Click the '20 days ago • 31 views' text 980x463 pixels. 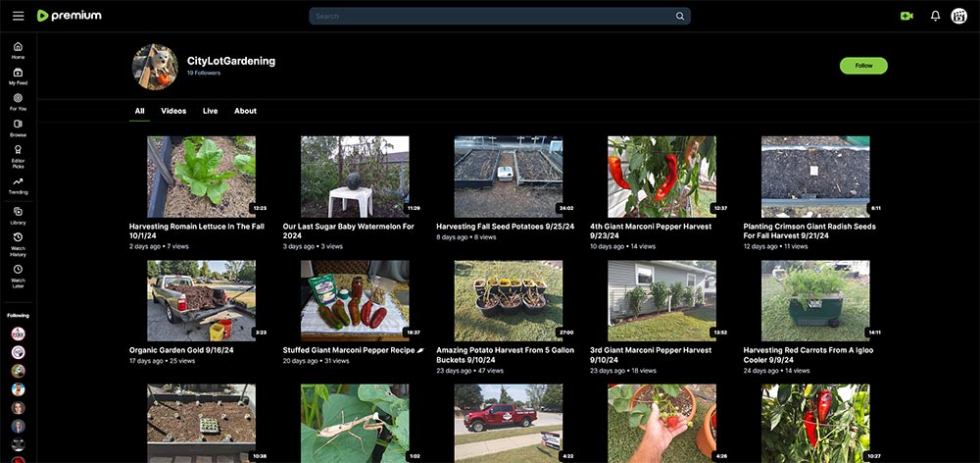pyautogui.click(x=317, y=361)
